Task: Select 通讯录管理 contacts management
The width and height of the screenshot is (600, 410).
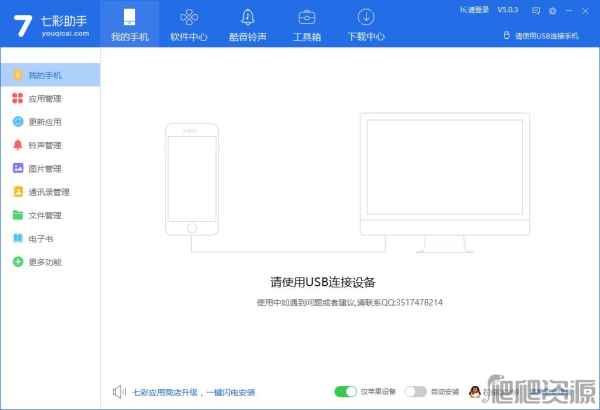Action: coord(48,192)
